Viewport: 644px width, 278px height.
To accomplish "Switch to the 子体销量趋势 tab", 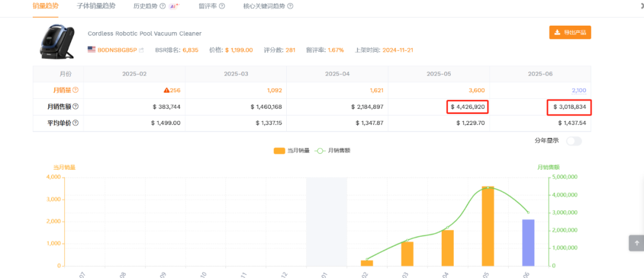I will pos(96,6).
